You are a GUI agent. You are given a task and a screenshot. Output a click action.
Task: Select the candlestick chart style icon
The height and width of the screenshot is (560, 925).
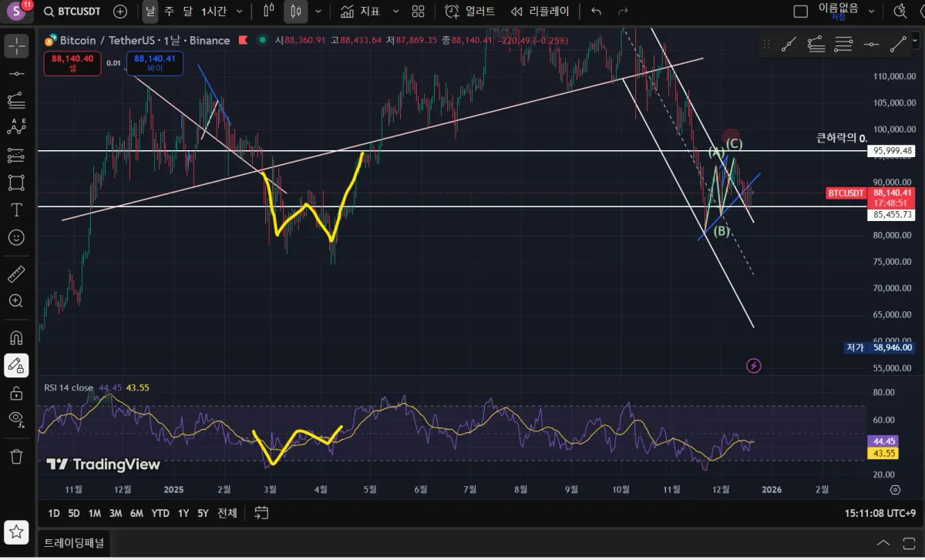294,12
